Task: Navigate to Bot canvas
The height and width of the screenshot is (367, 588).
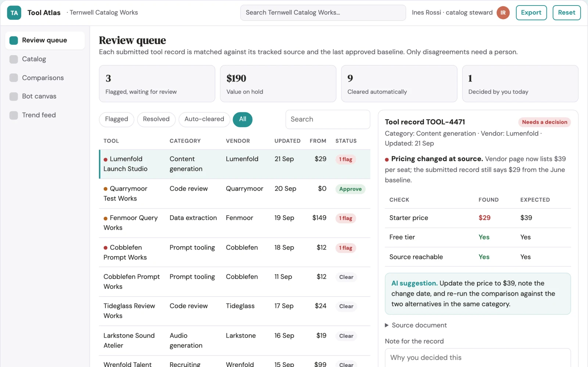Action: click(45, 96)
